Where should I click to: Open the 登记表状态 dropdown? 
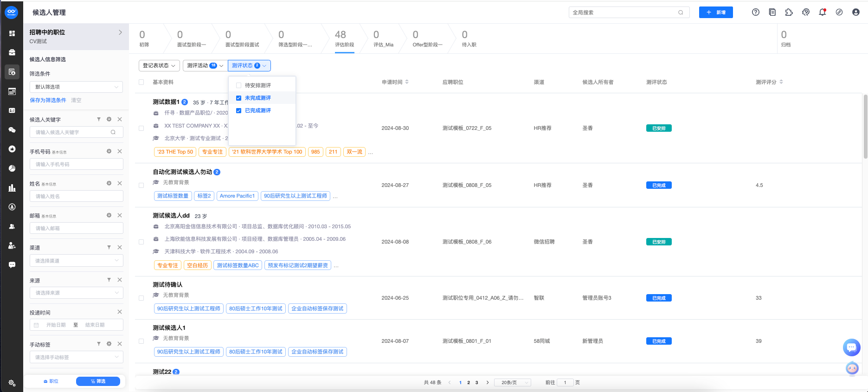coord(159,65)
